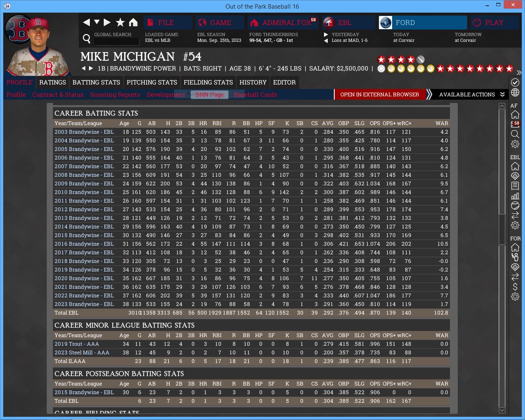Screen dimensions: 525x420
Task: Click the home icon in top navigation
Action: tap(133, 23)
